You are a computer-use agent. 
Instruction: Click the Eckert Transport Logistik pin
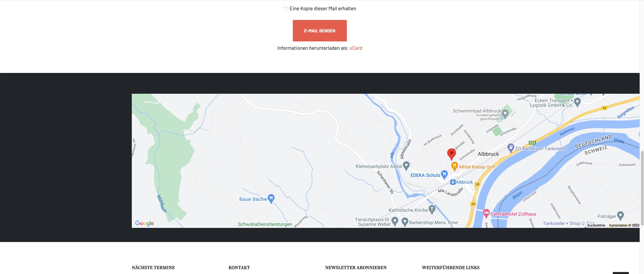tap(577, 102)
